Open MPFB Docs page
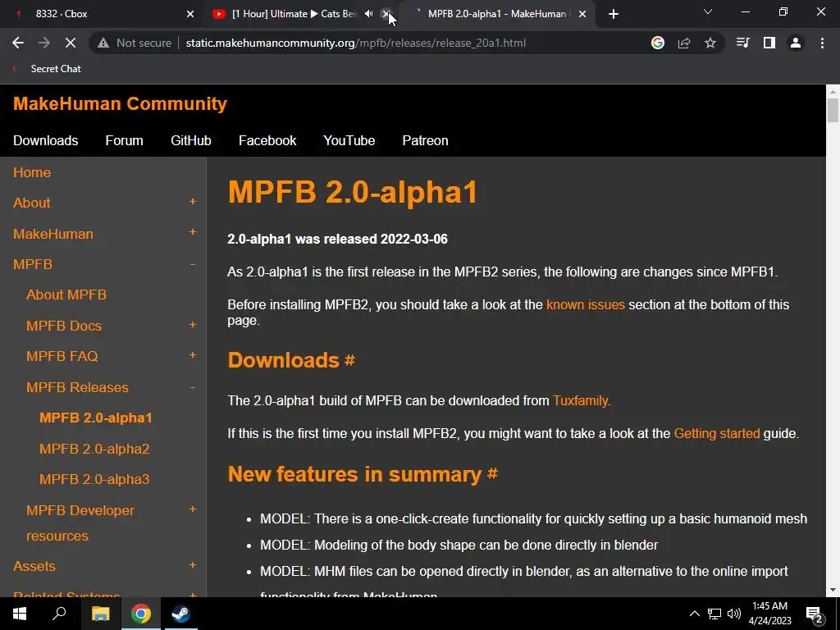 (x=64, y=326)
